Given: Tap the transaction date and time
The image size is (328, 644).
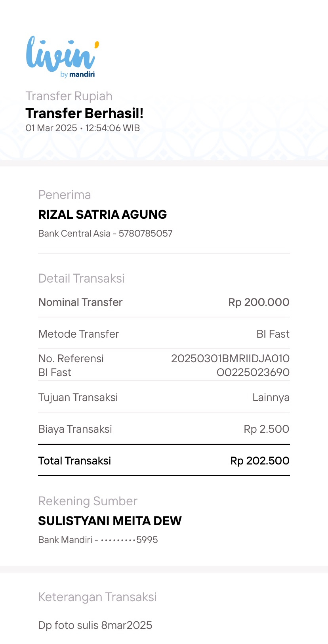Looking at the screenshot, I should tap(82, 128).
